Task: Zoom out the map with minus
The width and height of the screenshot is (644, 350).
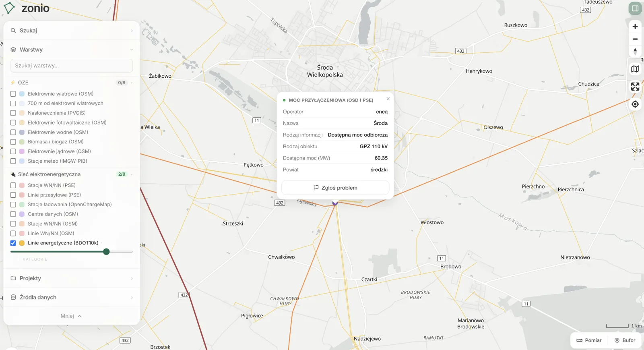Action: (635, 39)
